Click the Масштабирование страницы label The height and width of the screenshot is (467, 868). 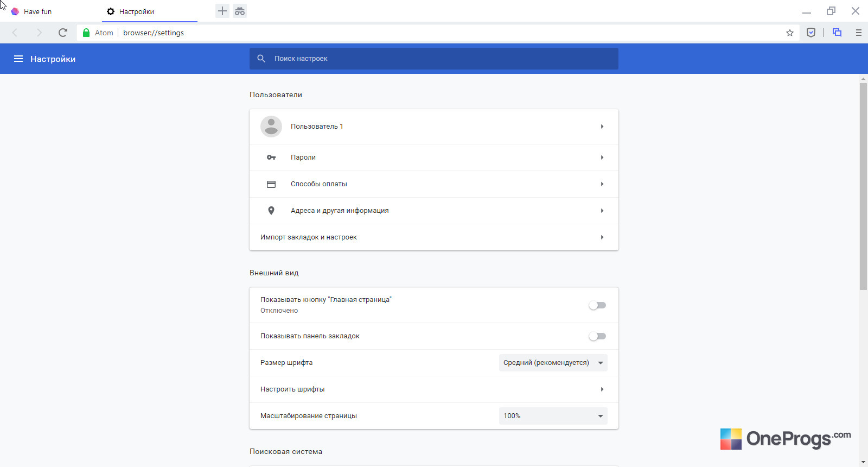pyautogui.click(x=309, y=416)
